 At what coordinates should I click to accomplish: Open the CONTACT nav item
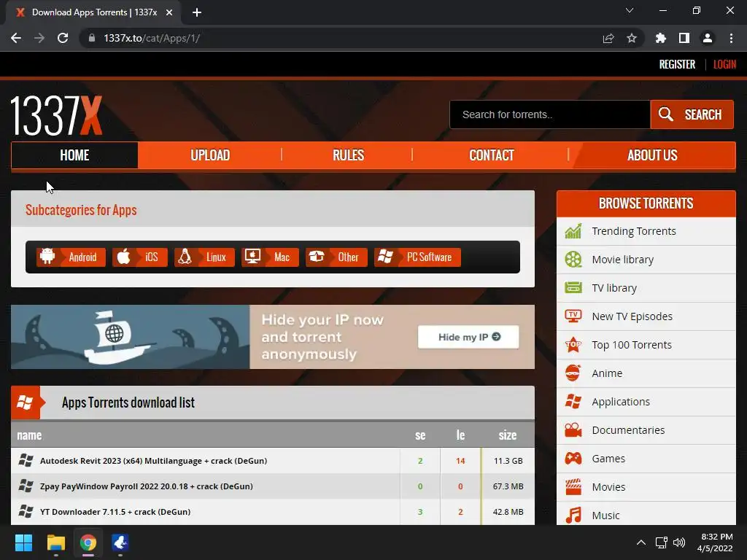pos(492,155)
